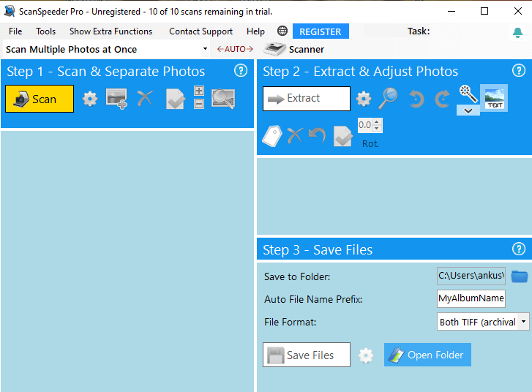The image size is (532, 392).
Task: Click the checkmark page icon in Step 1
Action: pos(176,99)
